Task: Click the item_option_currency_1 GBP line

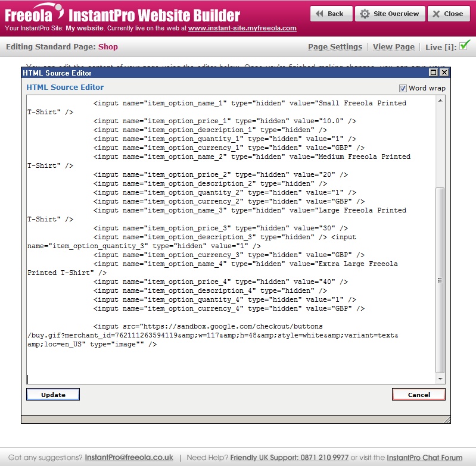Action: coord(229,148)
